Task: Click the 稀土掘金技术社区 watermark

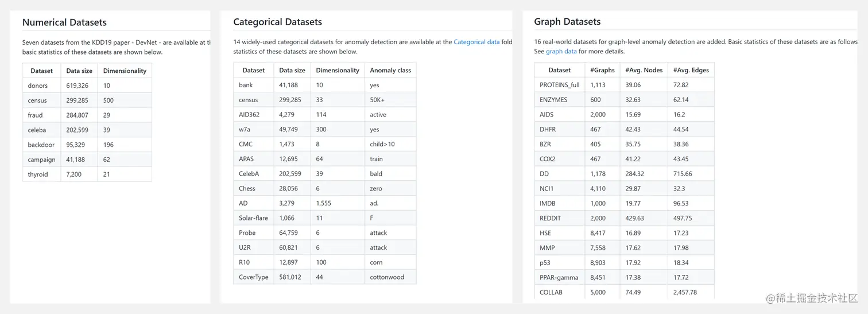Action: [812, 299]
